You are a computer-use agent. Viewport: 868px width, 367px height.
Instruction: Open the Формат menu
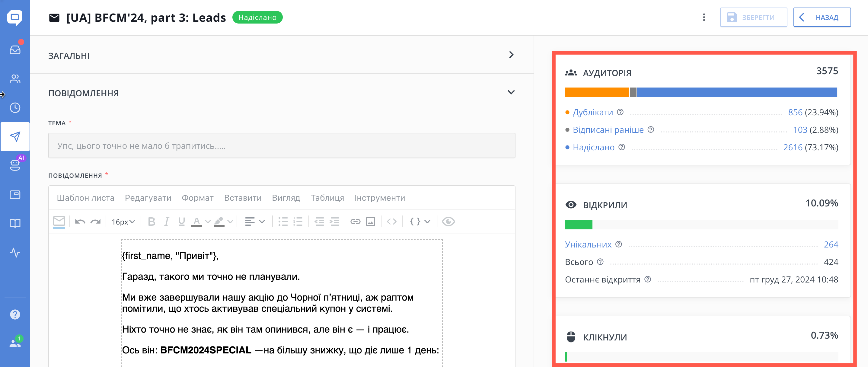[x=197, y=198]
